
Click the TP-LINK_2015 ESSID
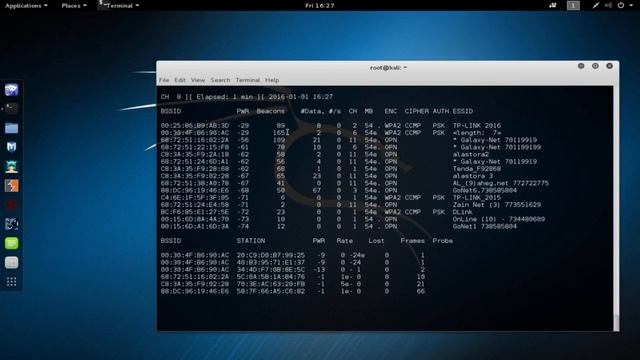point(477,198)
